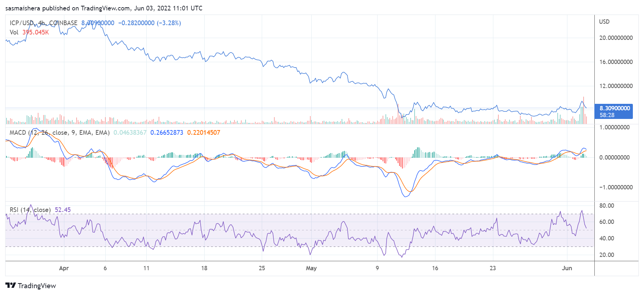Image resolution: width=644 pixels, height=295 pixels.
Task: Click the MACD axis label 0.00000000
Action: (615, 157)
